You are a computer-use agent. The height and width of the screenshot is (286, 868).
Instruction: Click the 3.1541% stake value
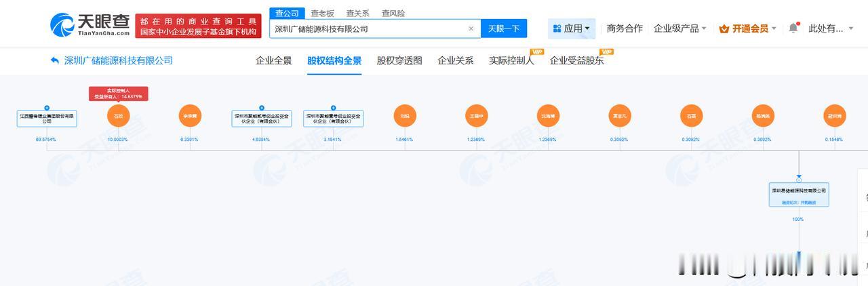[333, 139]
